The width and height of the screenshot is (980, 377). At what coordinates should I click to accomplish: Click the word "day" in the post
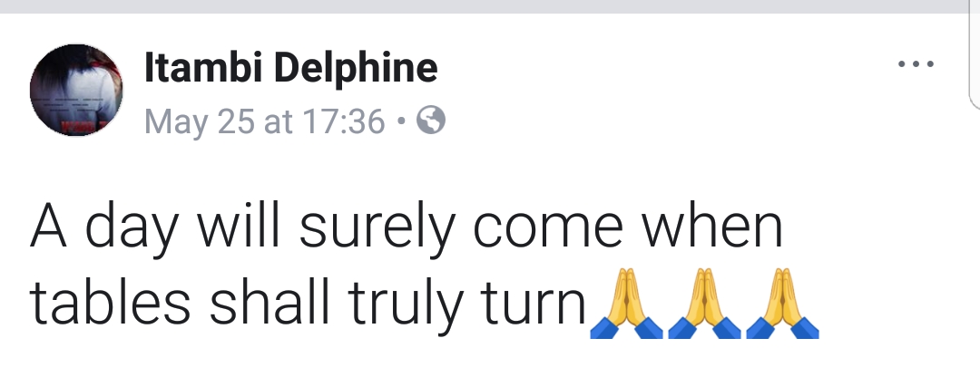coord(143,230)
